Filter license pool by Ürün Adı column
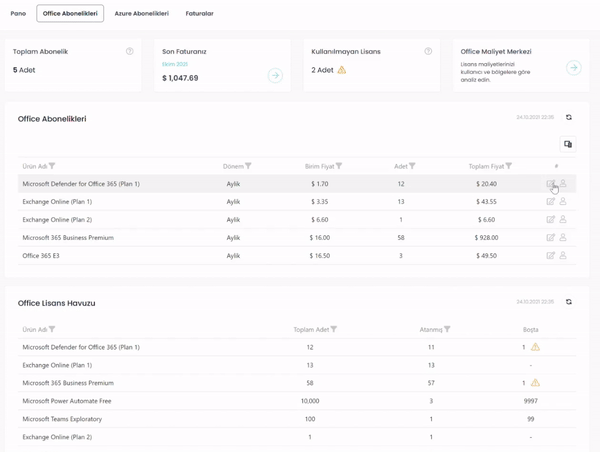This screenshot has height=452, width=600. tap(52, 329)
